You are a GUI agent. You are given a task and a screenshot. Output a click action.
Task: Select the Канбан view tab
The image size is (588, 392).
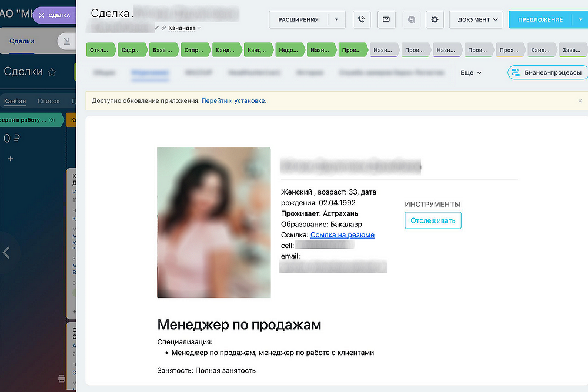(x=15, y=101)
